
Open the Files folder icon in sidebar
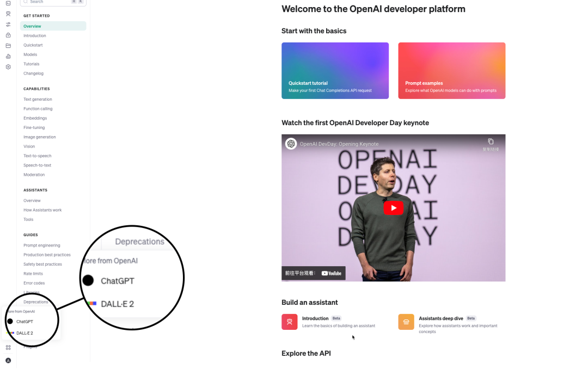point(8,46)
